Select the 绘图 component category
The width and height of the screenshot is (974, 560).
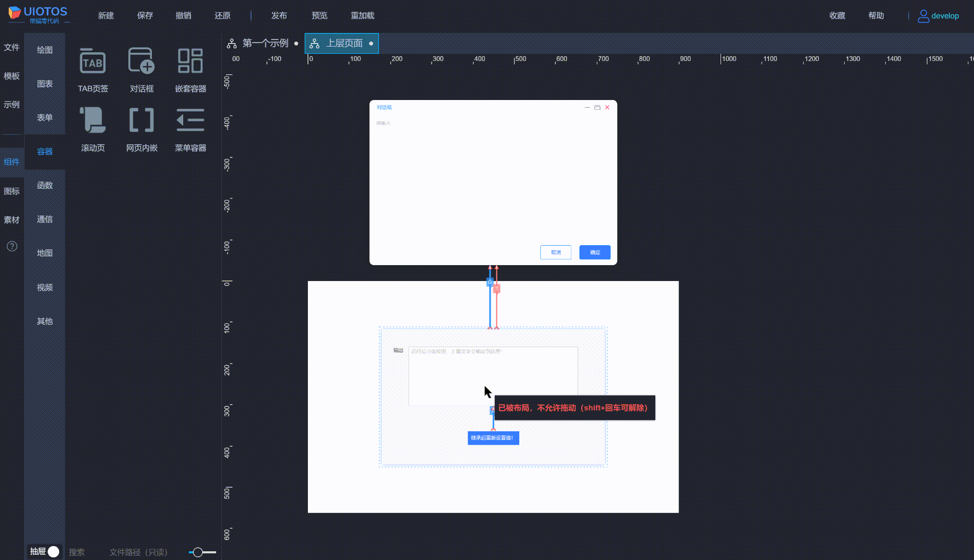click(x=45, y=50)
